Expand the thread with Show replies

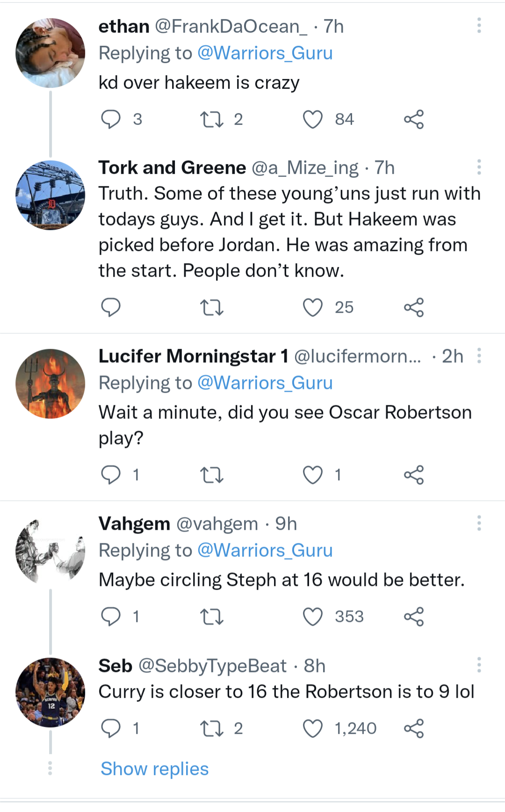point(154,769)
